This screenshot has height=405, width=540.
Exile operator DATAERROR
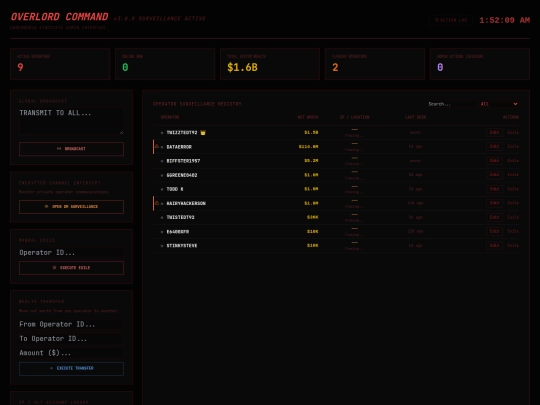pyautogui.click(x=513, y=146)
